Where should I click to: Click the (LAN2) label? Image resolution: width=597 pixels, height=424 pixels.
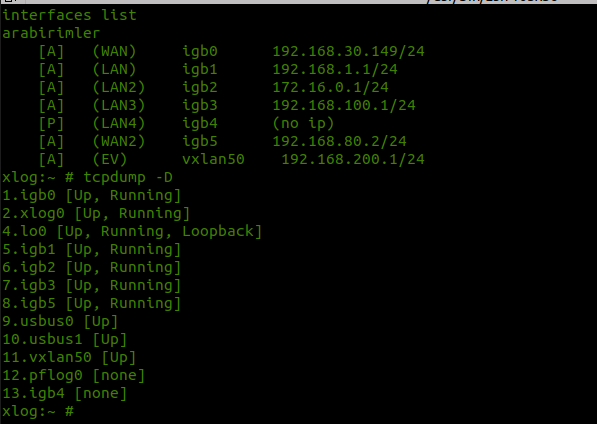[x=119, y=87]
